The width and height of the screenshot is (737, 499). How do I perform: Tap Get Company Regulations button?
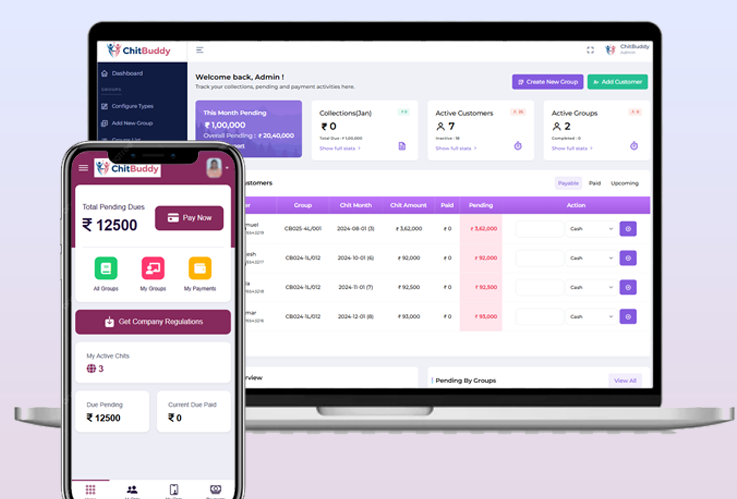153,322
